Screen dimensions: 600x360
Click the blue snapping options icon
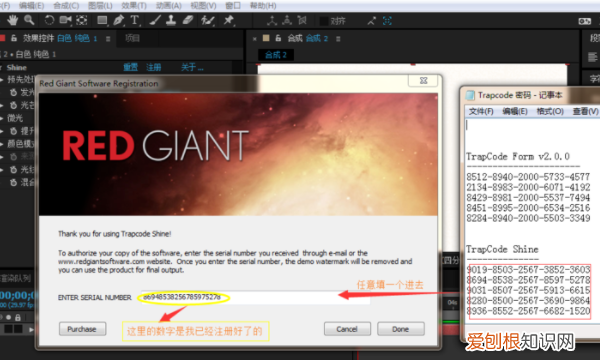point(387,21)
